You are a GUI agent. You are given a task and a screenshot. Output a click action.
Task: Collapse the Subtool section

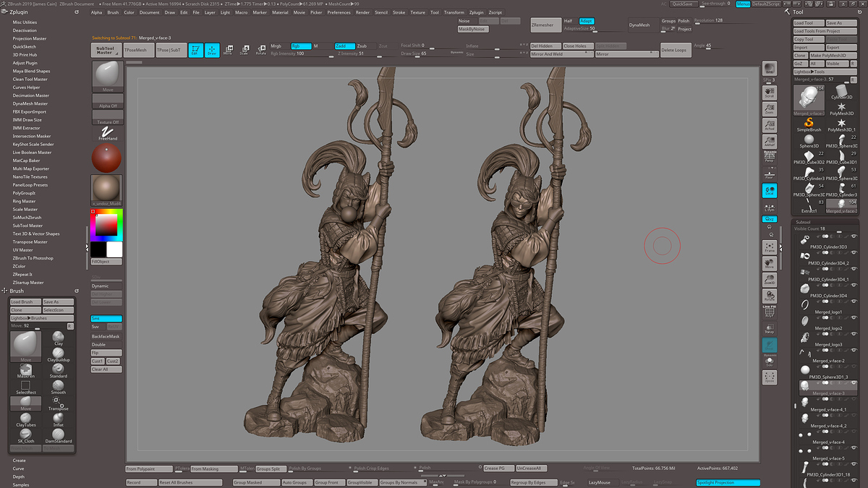pyautogui.click(x=803, y=222)
